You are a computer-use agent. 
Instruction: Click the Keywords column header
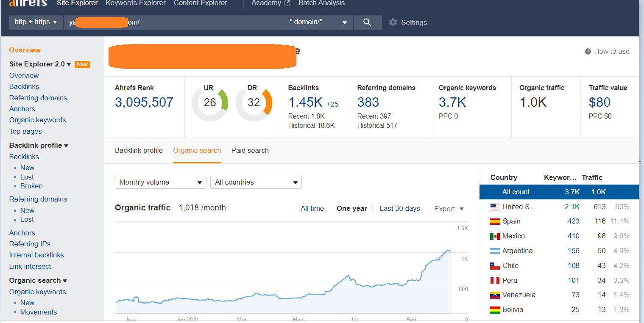pos(560,178)
